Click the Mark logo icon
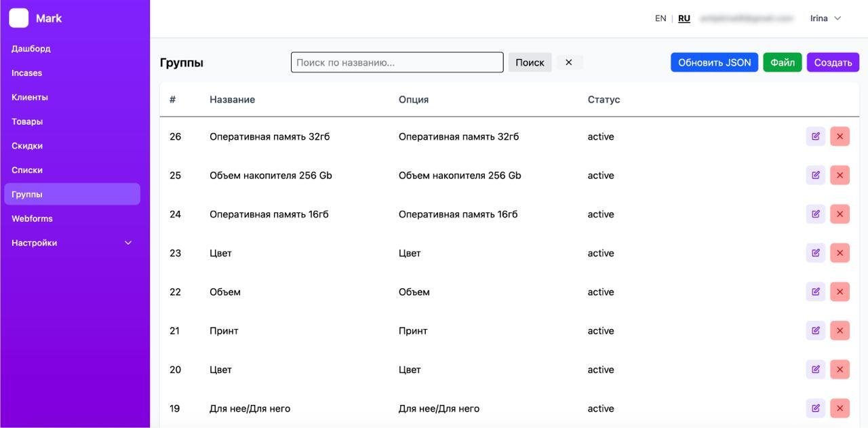 click(19, 18)
